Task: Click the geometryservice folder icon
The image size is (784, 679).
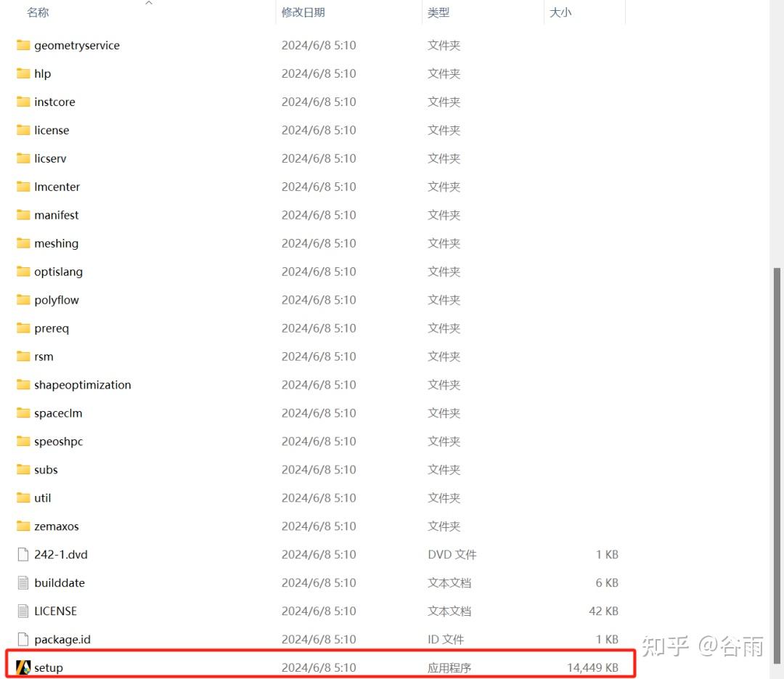Action: [x=23, y=45]
